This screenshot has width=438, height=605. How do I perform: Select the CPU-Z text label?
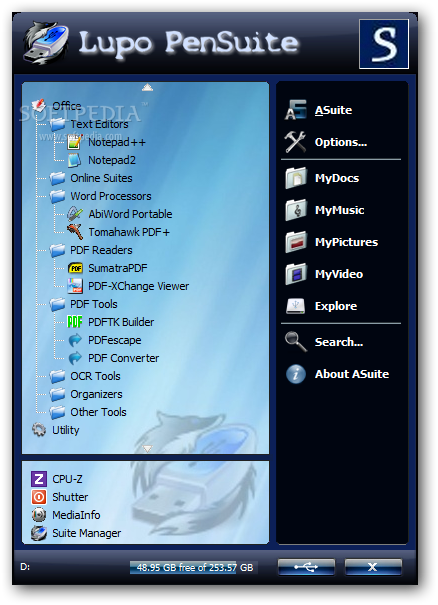[67, 479]
